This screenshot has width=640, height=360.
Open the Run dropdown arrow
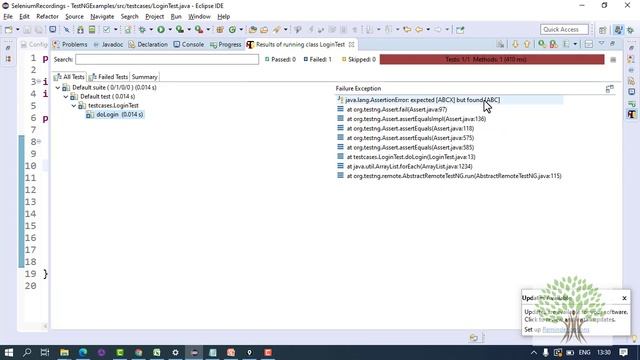(170, 29)
